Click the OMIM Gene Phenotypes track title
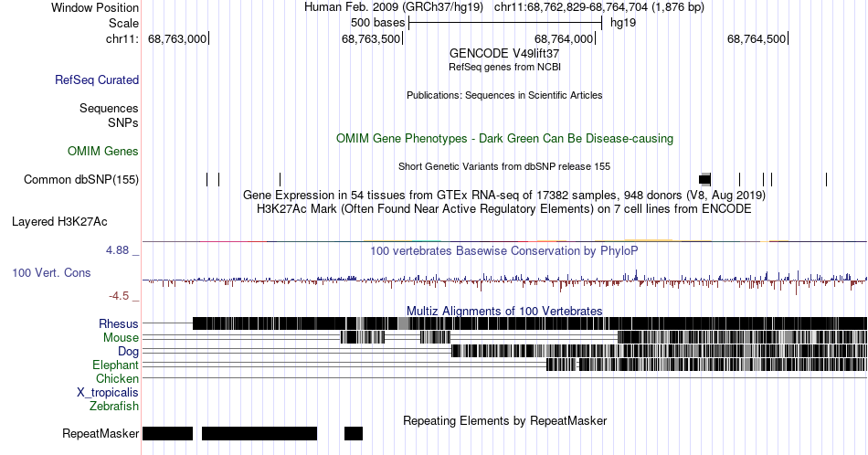 [x=504, y=138]
